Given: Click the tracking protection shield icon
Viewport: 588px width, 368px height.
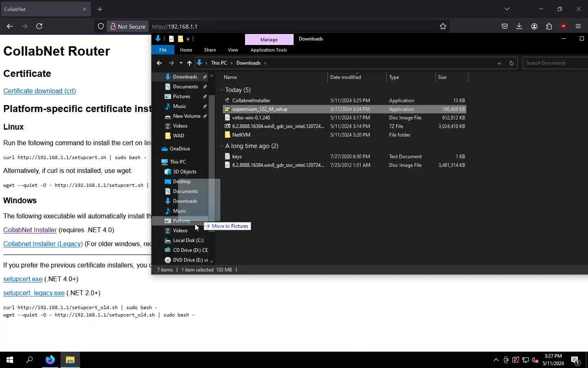Looking at the screenshot, I should (101, 26).
